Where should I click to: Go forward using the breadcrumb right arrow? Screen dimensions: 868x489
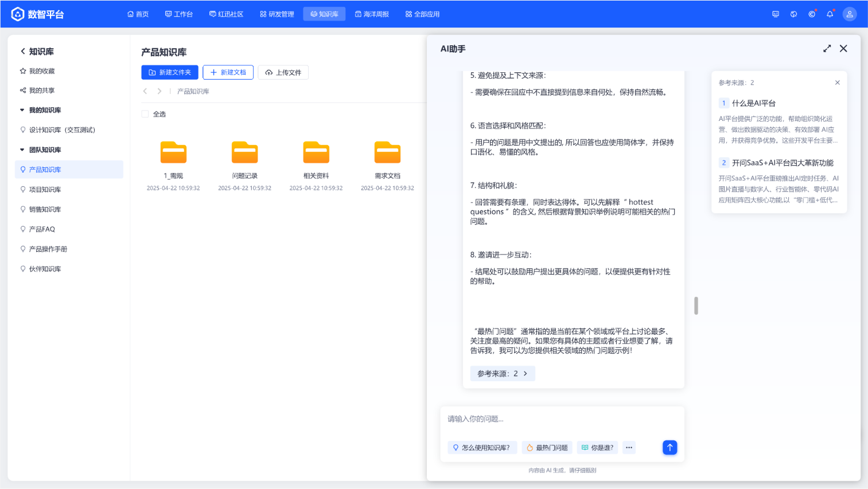coord(159,91)
